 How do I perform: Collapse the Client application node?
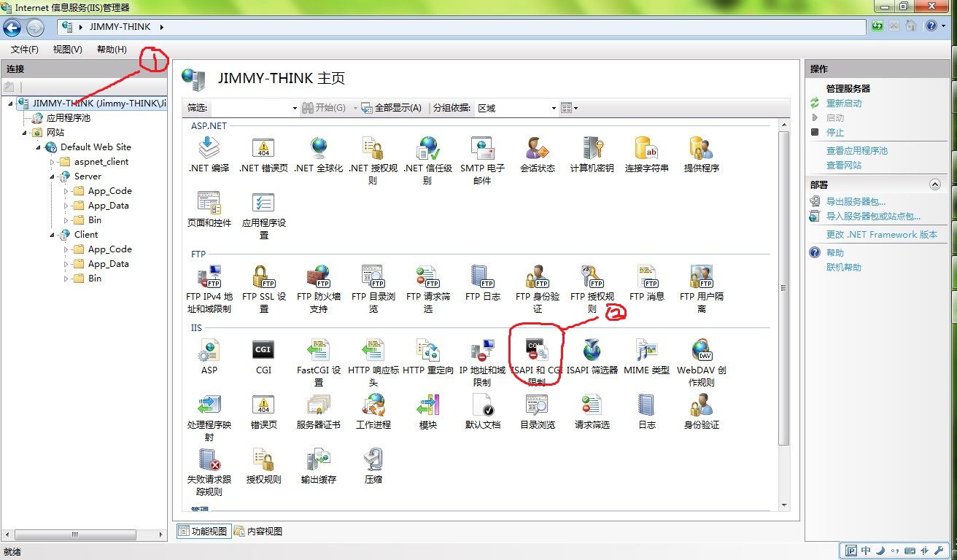[53, 235]
